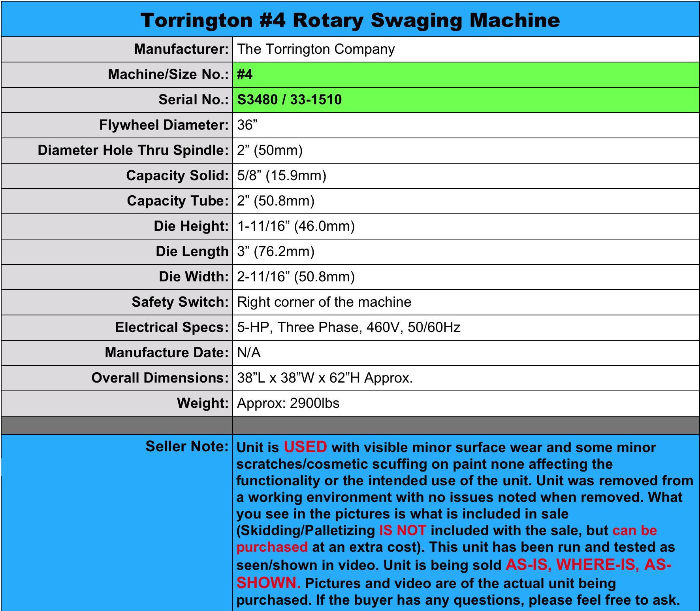Select the 'Machine/Size No.:' label

tap(168, 74)
